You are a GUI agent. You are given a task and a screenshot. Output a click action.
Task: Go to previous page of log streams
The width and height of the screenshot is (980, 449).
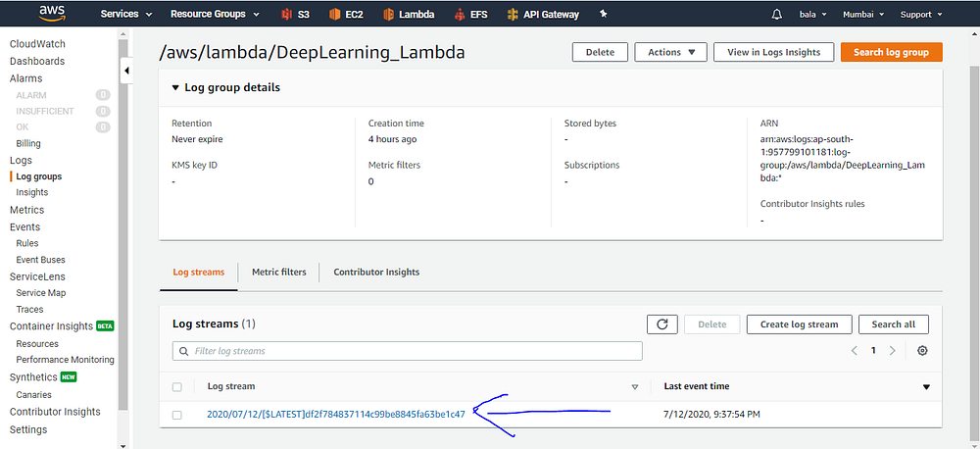pyautogui.click(x=854, y=351)
